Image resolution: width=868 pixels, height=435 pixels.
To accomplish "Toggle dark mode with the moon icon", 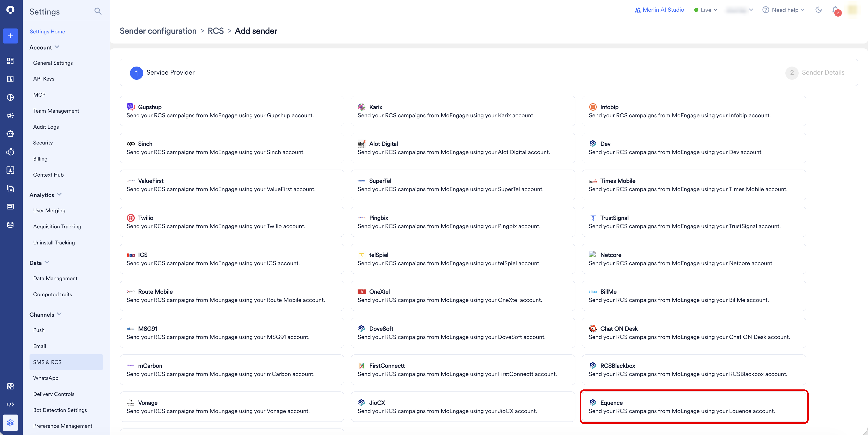I will [x=819, y=10].
